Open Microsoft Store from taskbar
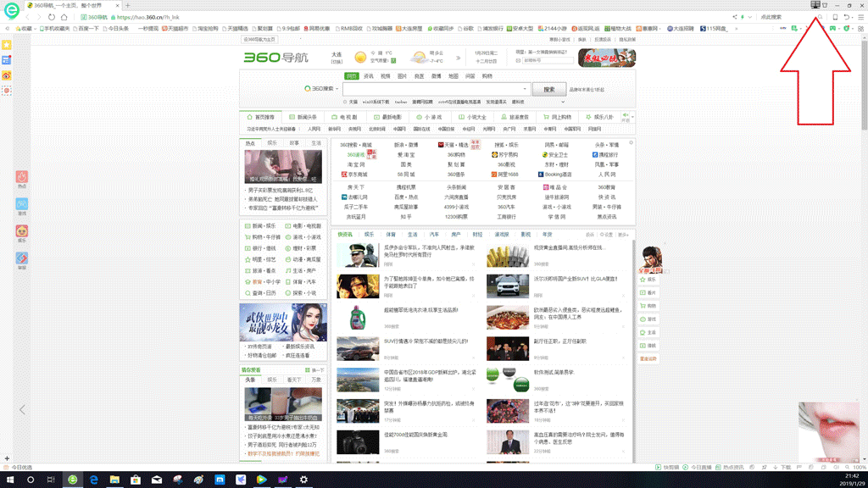 pyautogui.click(x=136, y=480)
